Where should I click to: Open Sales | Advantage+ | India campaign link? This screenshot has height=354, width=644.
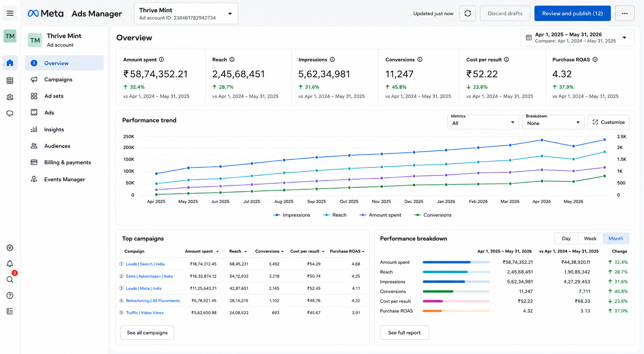(149, 276)
